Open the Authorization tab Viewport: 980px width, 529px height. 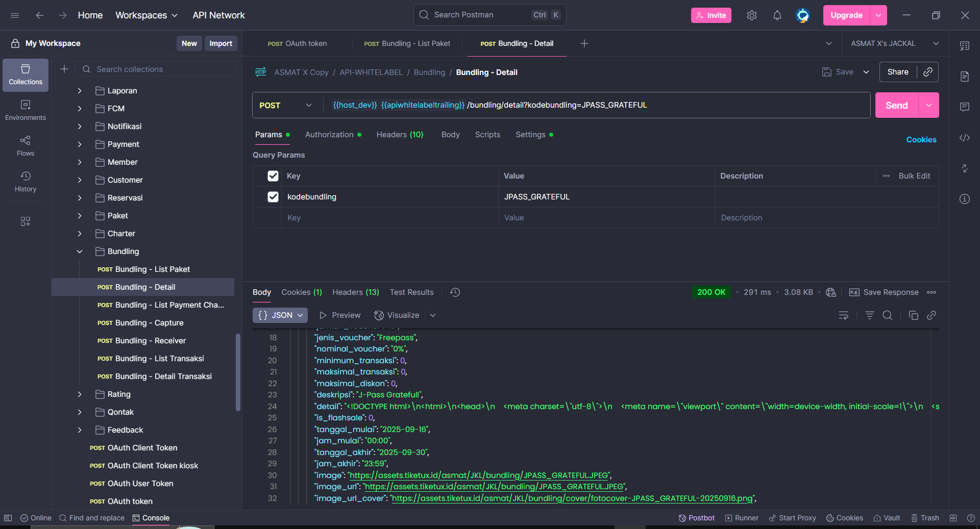click(x=333, y=135)
